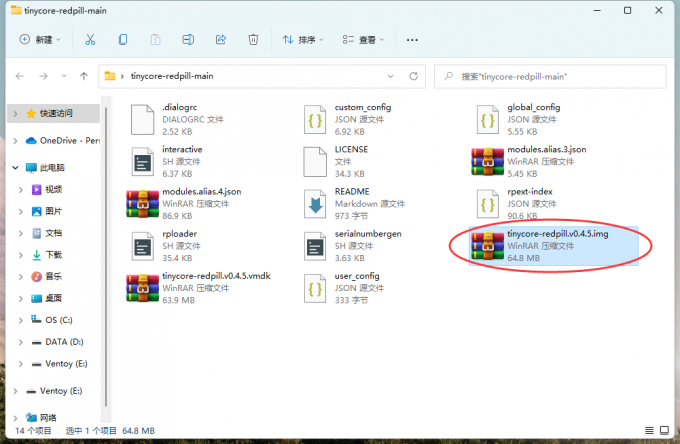Open the 新建 (New) dropdown
This screenshot has width=680, height=444.
40,40
